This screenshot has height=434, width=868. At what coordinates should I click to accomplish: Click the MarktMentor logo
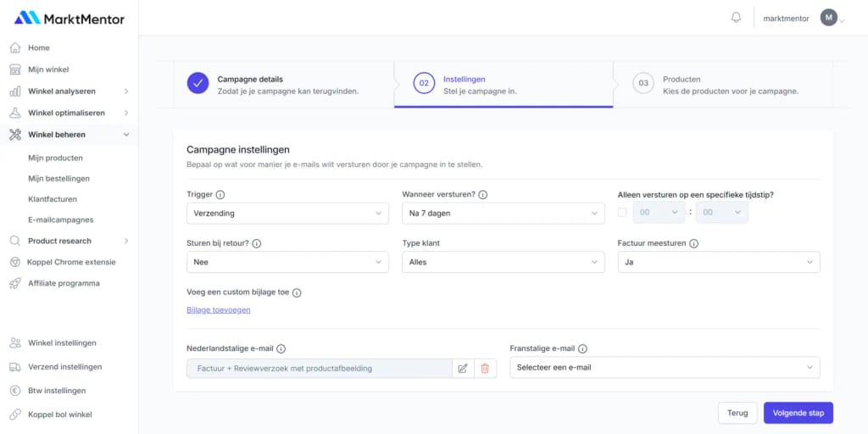tap(70, 18)
